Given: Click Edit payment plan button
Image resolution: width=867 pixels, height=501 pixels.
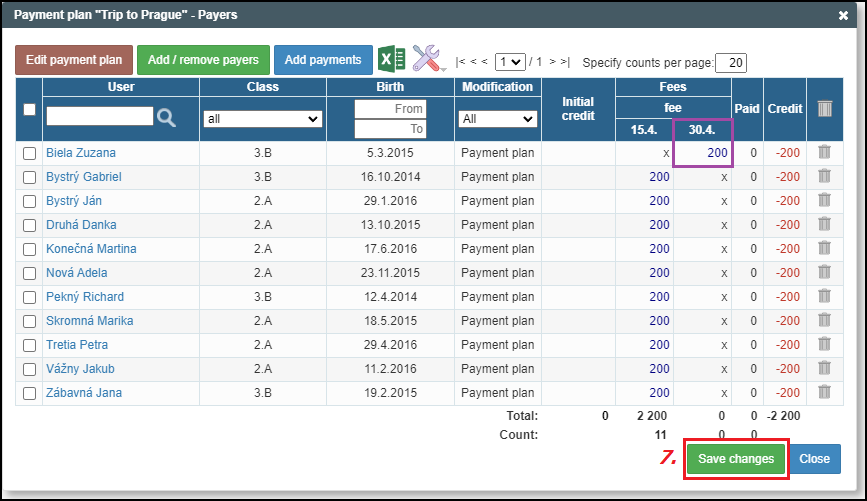Looking at the screenshot, I should click(x=74, y=60).
